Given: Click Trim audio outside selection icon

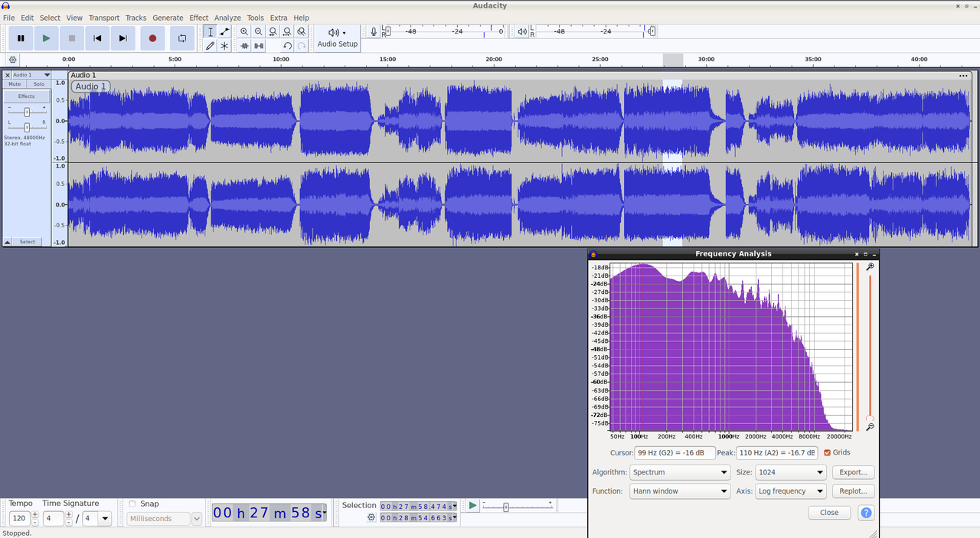Looking at the screenshot, I should click(x=244, y=46).
